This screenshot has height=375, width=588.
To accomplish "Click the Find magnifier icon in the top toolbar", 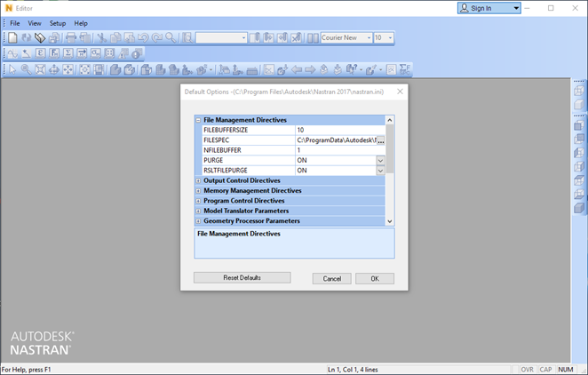I will pyautogui.click(x=171, y=37).
